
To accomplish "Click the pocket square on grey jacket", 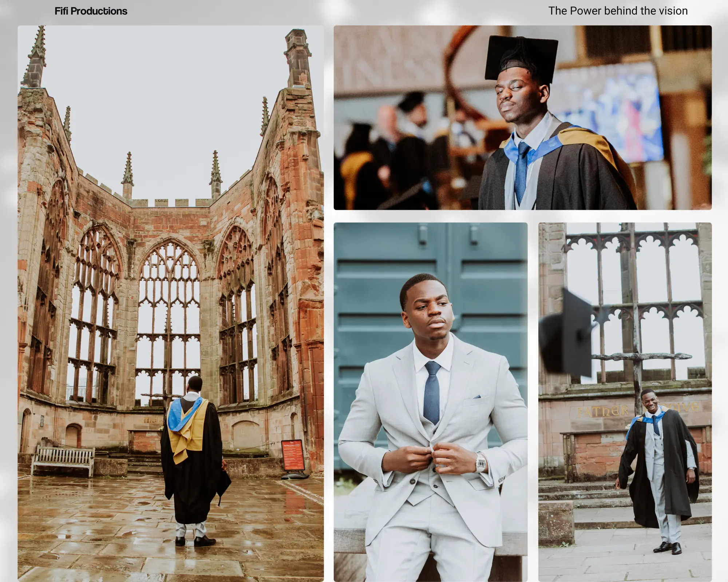I will pyautogui.click(x=476, y=397).
